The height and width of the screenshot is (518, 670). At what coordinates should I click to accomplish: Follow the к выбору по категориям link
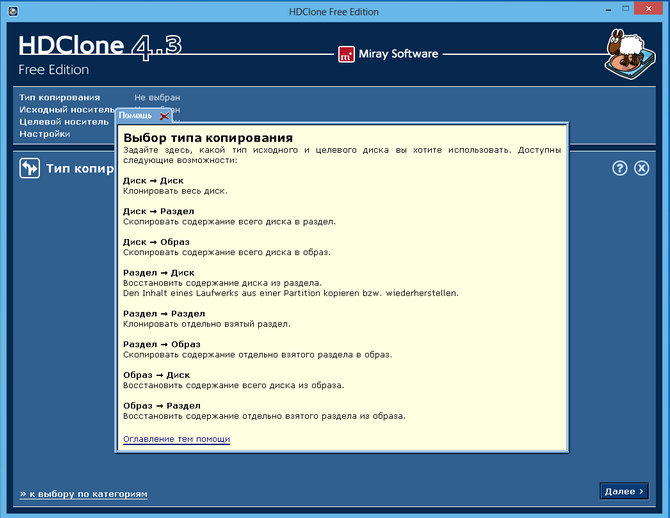(83, 494)
